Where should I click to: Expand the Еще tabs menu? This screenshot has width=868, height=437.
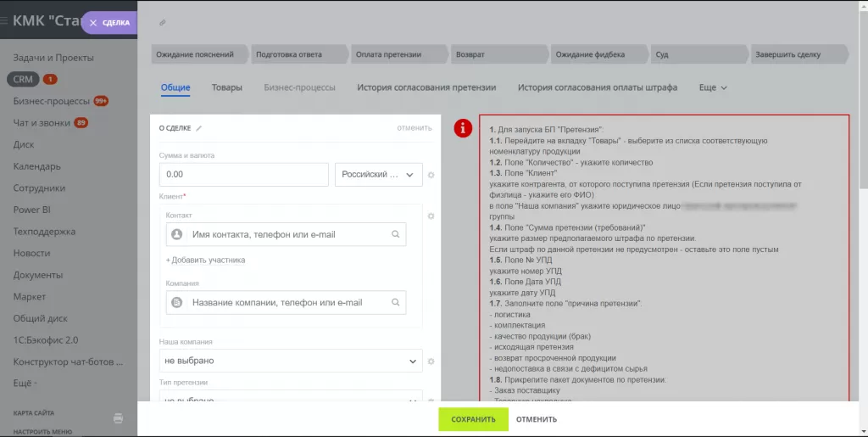tap(713, 87)
